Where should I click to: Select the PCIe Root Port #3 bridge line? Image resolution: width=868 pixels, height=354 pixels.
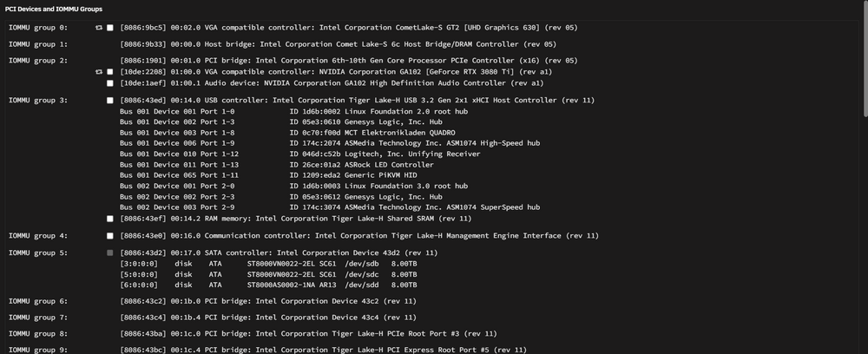pos(308,334)
